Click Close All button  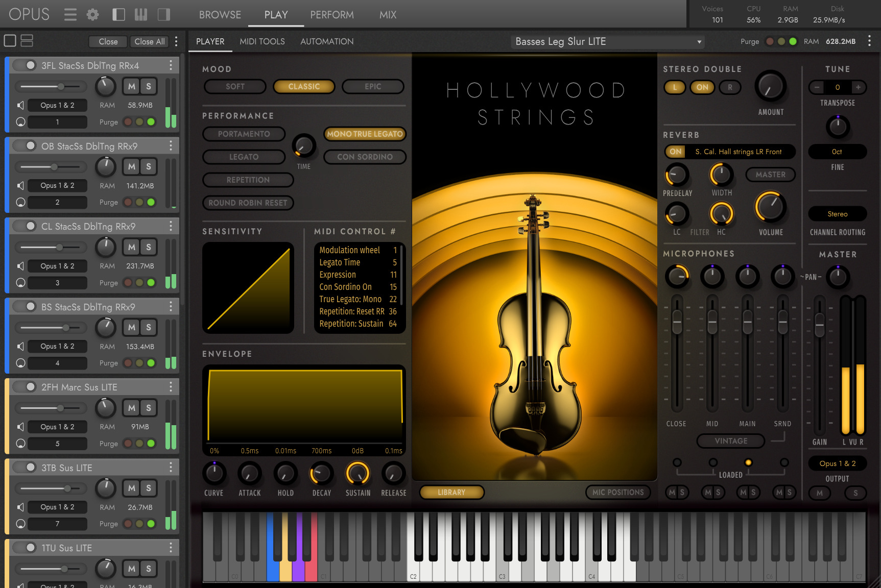click(x=150, y=41)
